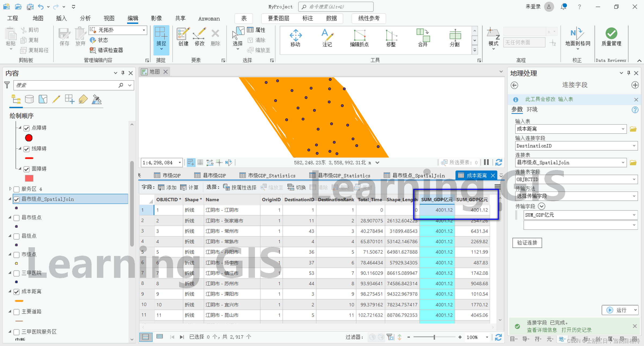Open the 错误检查器 error inspector
Image resolution: width=644 pixels, height=346 pixels.
[x=107, y=50]
